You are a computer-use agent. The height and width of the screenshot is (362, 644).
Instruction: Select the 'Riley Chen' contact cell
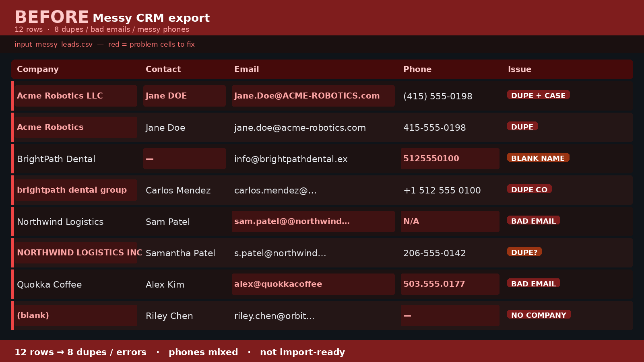169,316
